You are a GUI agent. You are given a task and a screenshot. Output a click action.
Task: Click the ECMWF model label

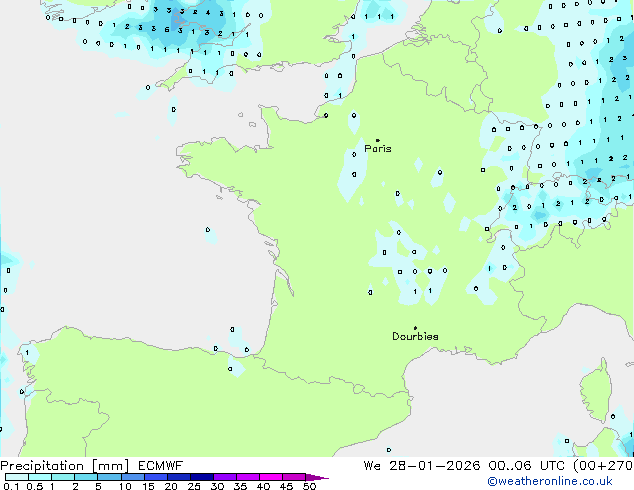(161, 466)
